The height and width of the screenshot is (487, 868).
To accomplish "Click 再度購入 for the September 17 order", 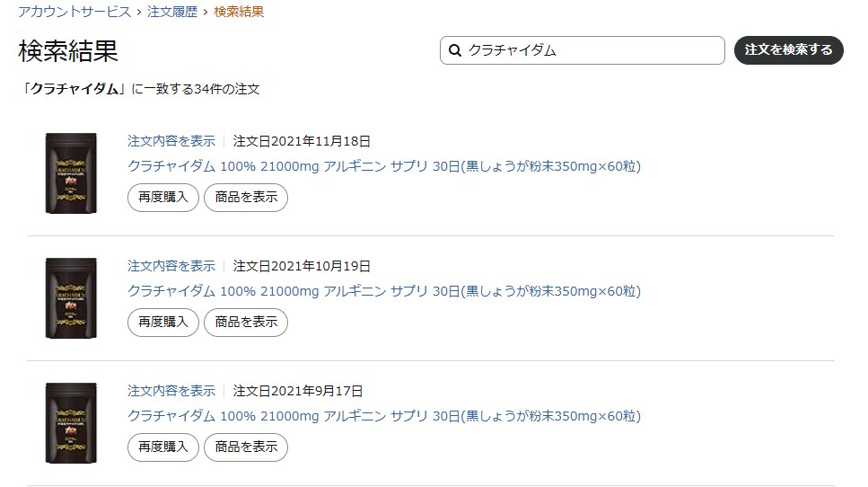I will click(x=163, y=447).
